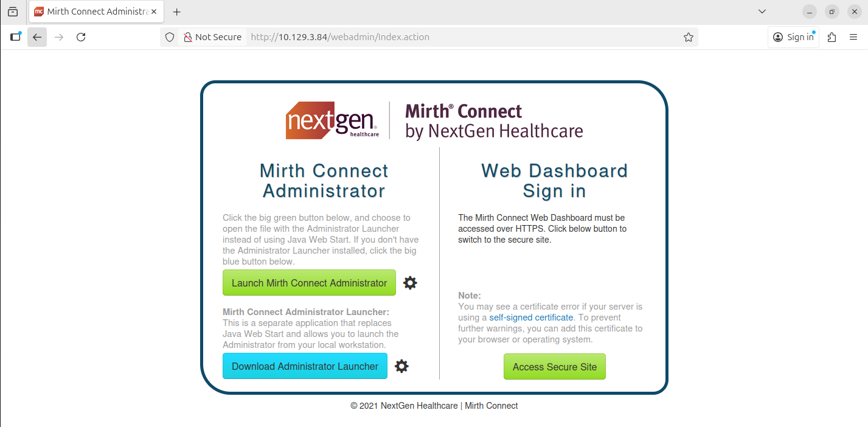Reload the page with refresh icon
This screenshot has height=427, width=868.
point(81,37)
